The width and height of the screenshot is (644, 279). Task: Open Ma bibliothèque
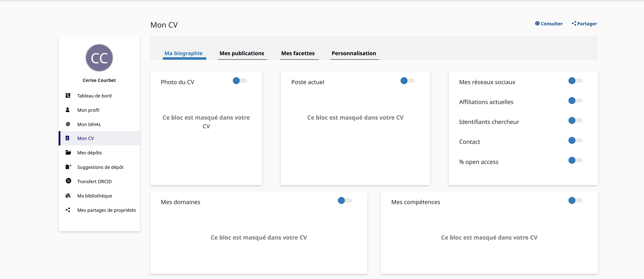(99, 196)
